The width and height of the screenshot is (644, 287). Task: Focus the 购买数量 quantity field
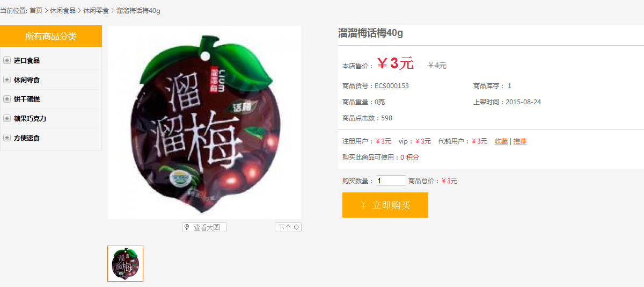tap(391, 181)
